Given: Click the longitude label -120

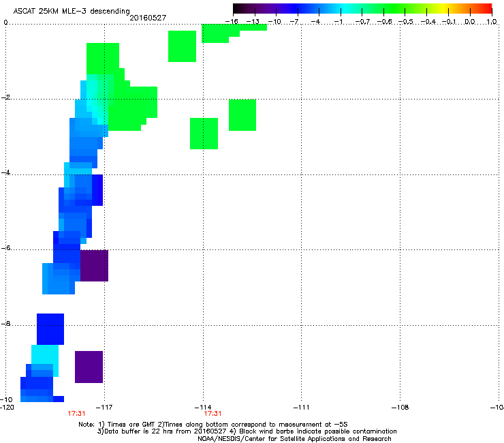Looking at the screenshot, I should coord(7,408).
